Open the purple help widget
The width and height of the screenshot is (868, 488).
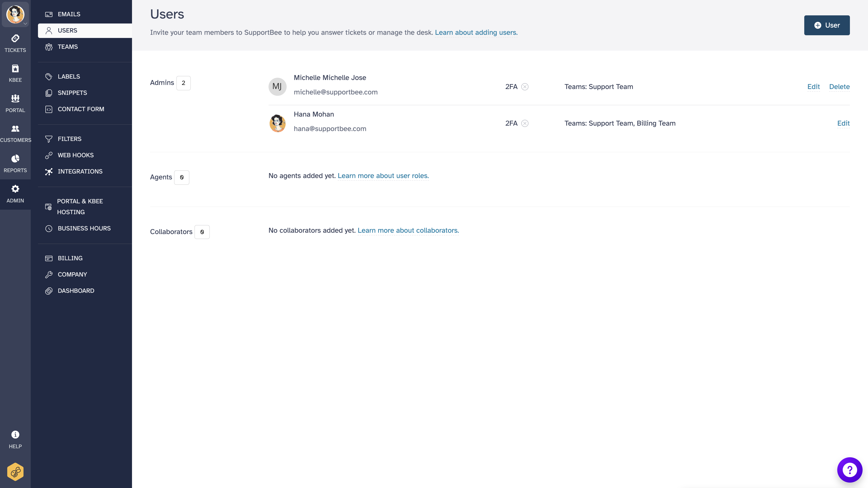(849, 469)
